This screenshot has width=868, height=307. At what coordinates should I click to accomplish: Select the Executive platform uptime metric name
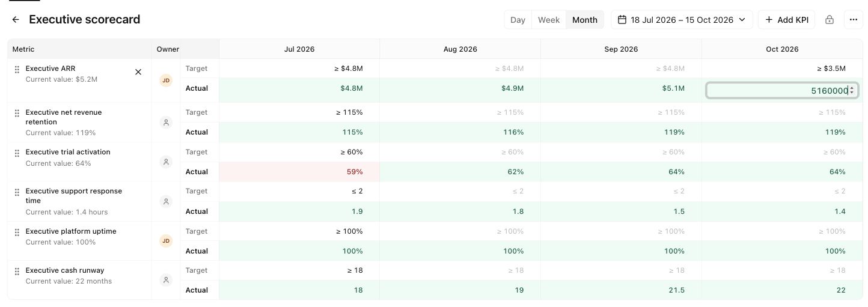tap(71, 231)
